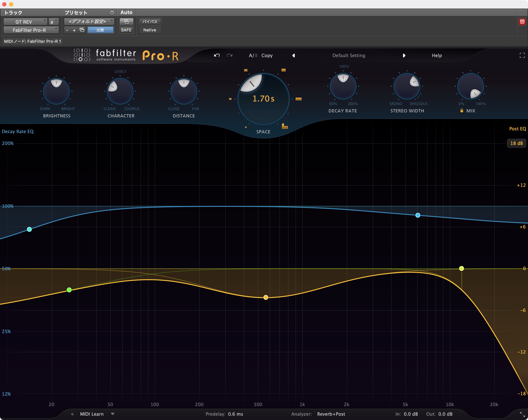Close the plug-in window with red button
The width and height of the screenshot is (528, 420).
(4, 4)
